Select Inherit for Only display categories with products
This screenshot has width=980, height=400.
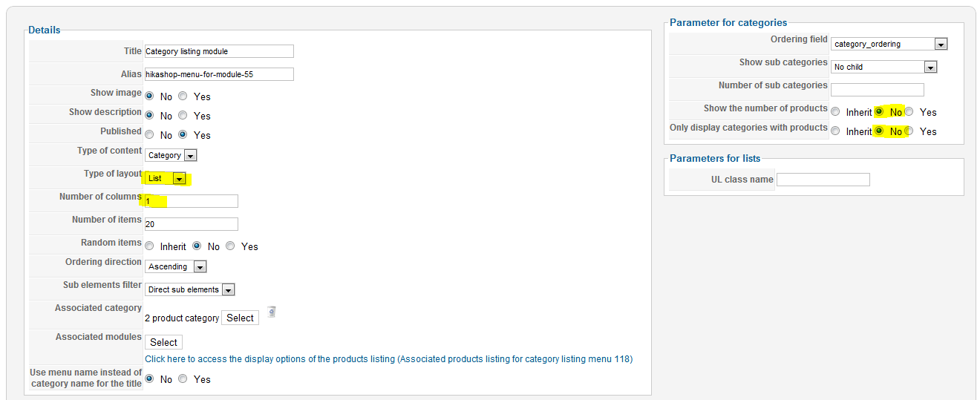tap(835, 131)
